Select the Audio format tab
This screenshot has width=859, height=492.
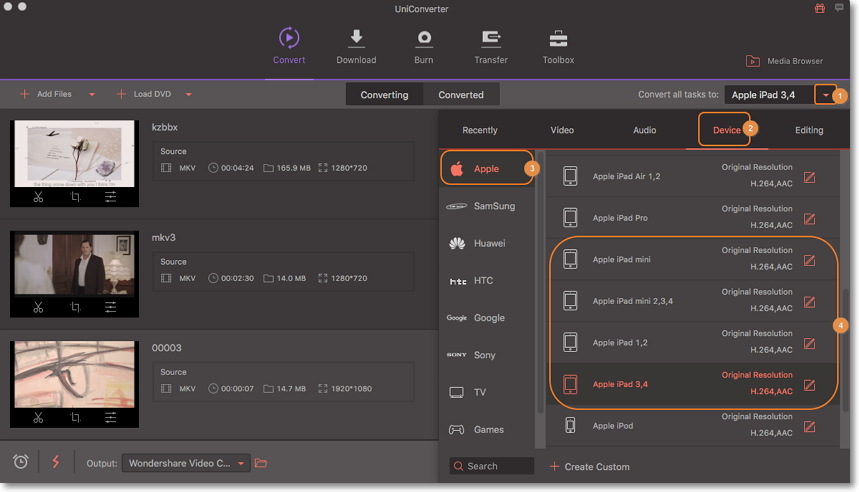click(644, 130)
